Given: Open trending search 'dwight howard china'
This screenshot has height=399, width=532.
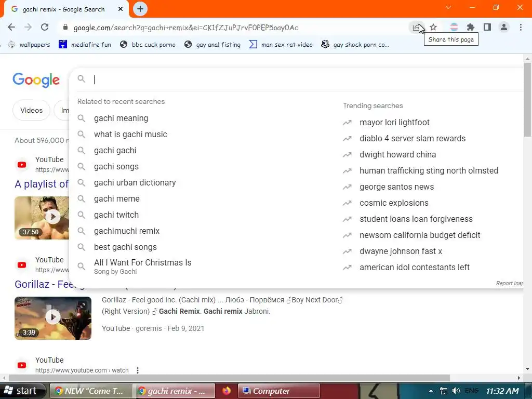Looking at the screenshot, I should 397,155.
